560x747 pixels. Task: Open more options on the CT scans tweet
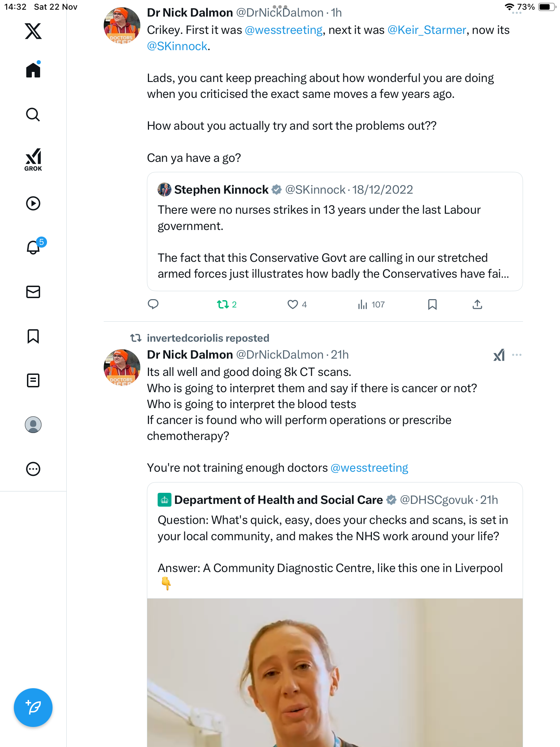coord(517,355)
